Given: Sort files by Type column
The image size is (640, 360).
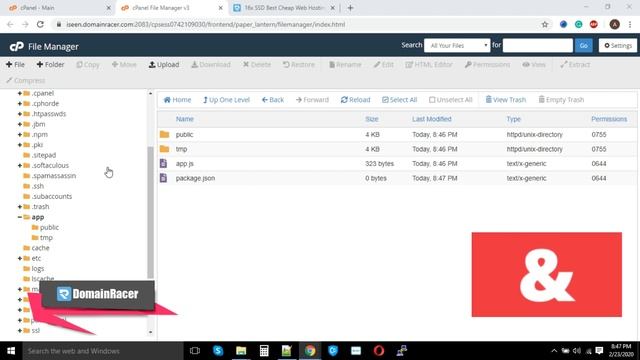Looking at the screenshot, I should [x=513, y=119].
